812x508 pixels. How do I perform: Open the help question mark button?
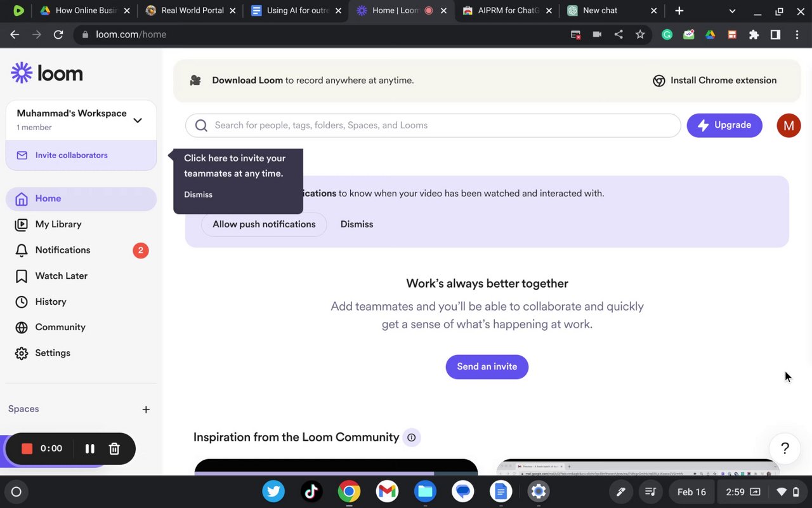click(785, 448)
